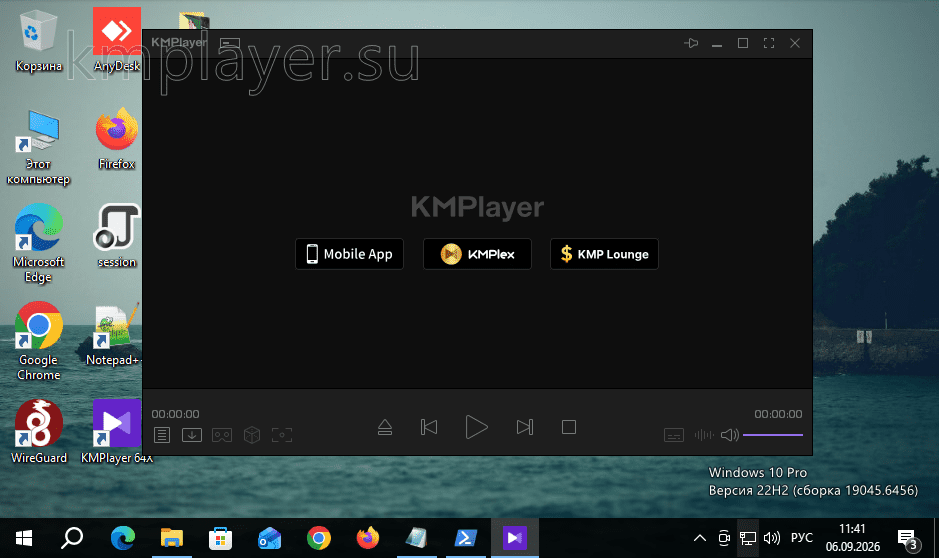Select the session desktop icon

(x=117, y=236)
